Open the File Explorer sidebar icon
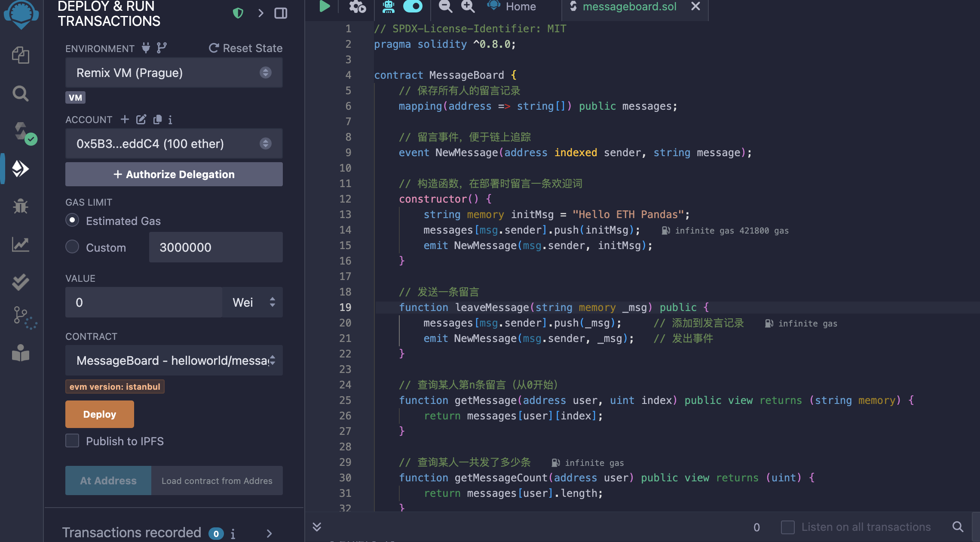The image size is (980, 542). pyautogui.click(x=21, y=55)
